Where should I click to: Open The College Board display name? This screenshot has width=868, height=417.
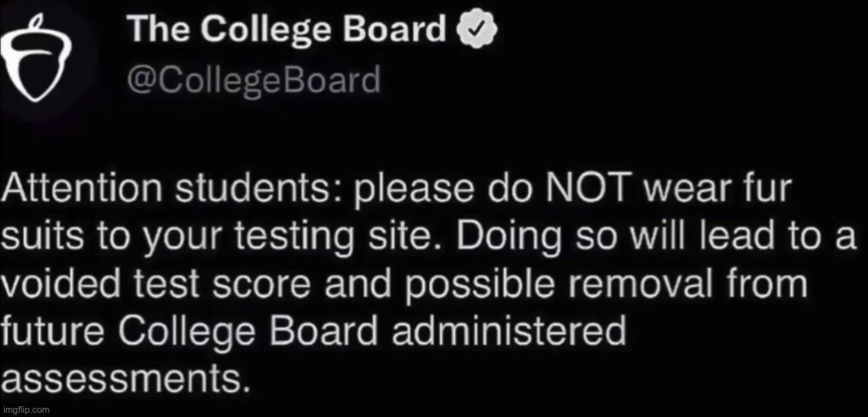[286, 31]
